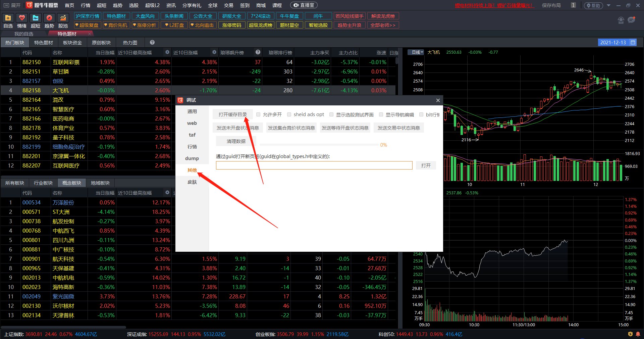Screen dimensions: 644x339
Task: Click the guid input field
Action: click(314, 165)
